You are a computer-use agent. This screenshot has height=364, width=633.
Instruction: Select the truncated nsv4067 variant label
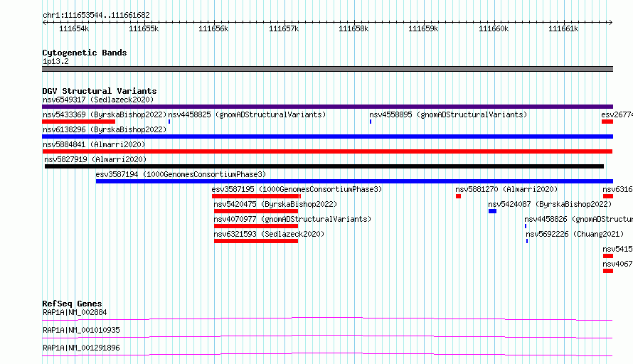point(617,264)
